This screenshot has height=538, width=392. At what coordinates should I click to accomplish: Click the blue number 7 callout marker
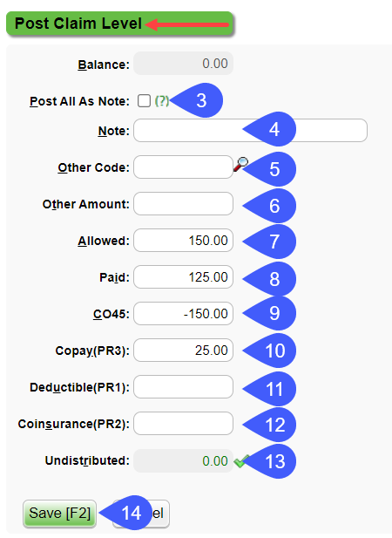(269, 242)
